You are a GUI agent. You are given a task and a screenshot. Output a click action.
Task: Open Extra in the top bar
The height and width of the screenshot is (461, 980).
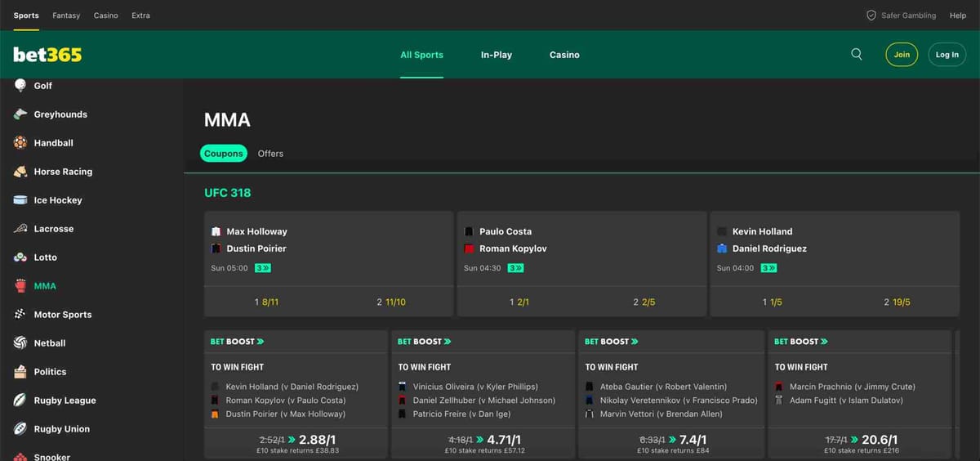pyautogui.click(x=140, y=16)
